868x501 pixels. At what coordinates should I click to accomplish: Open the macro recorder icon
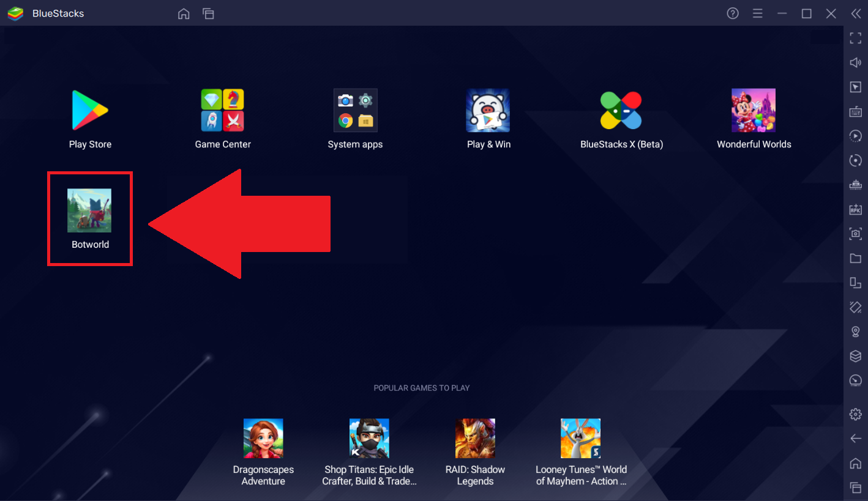tap(856, 136)
